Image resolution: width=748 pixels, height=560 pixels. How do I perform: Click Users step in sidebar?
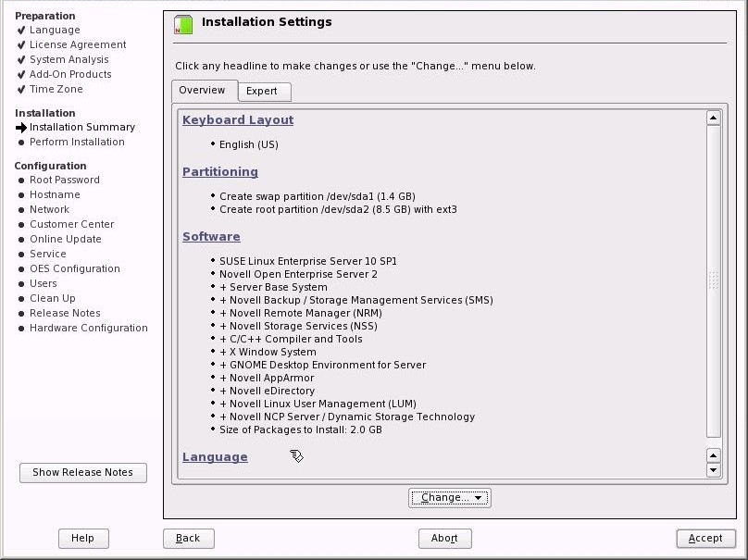pos(43,283)
